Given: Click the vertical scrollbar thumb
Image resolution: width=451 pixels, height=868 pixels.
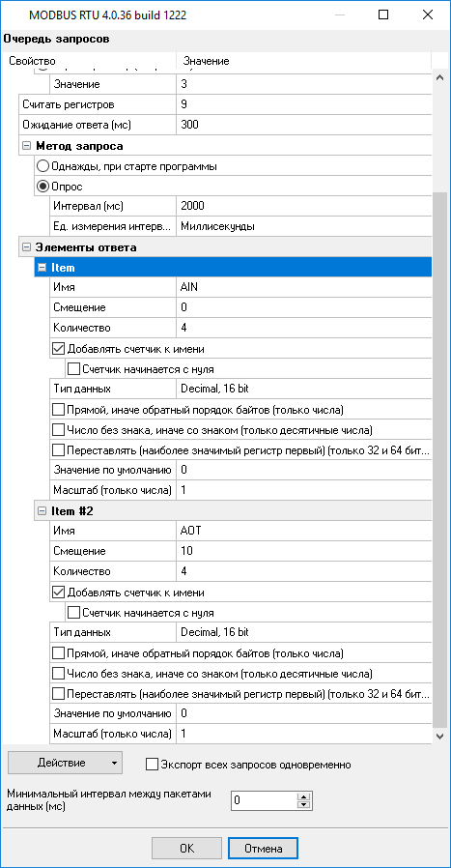Looking at the screenshot, I should pos(440,459).
